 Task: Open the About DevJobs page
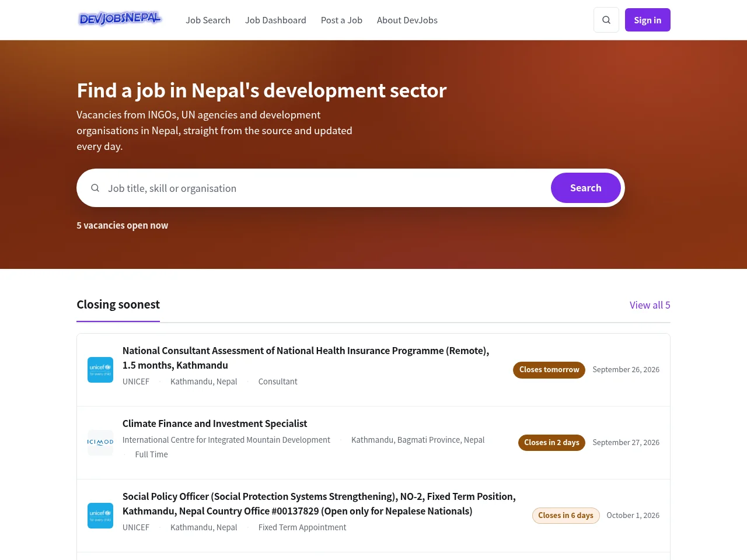tap(407, 20)
